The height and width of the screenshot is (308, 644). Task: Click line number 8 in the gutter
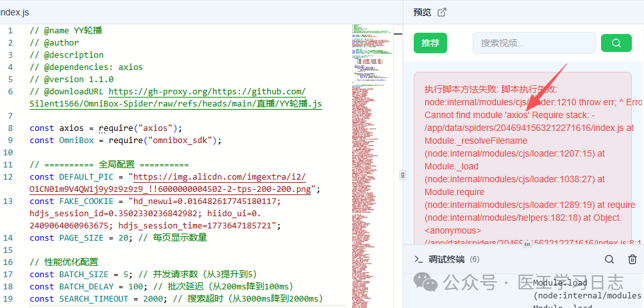tap(10, 128)
